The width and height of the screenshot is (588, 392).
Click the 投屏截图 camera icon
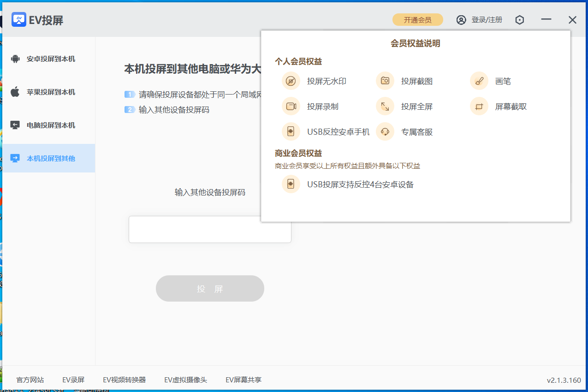pos(385,81)
